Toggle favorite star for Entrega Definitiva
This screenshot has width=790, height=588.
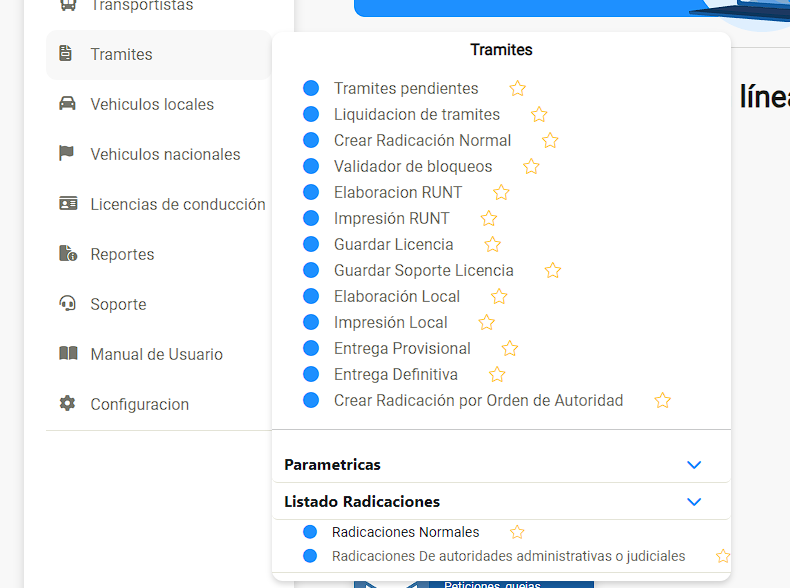(497, 374)
